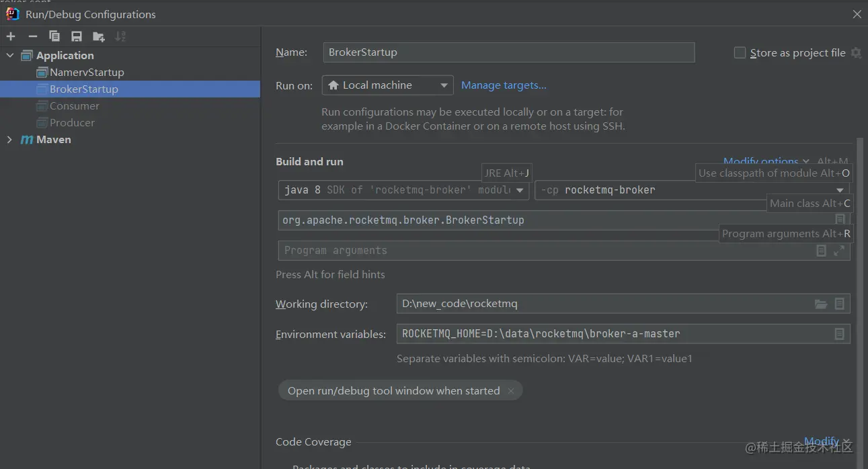Open the java 8 SDK dropdown
The width and height of the screenshot is (868, 469).
click(x=403, y=190)
